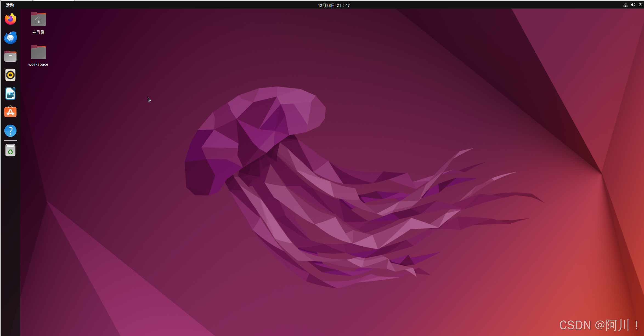Click the volume speaker icon
The image size is (644, 336).
click(x=633, y=5)
